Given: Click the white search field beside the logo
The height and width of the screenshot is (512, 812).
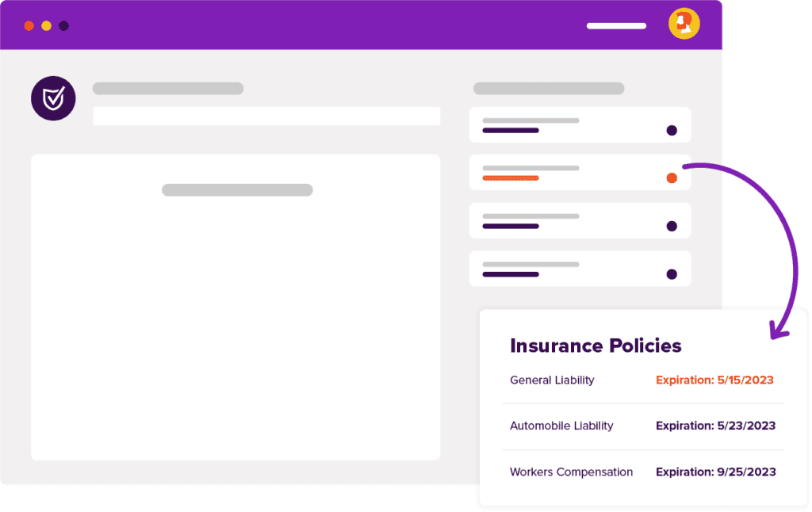Looking at the screenshot, I should (266, 116).
